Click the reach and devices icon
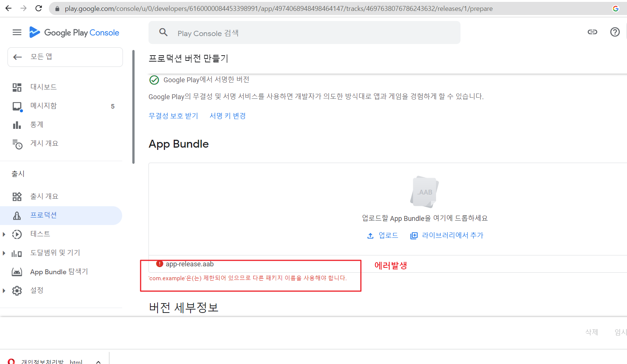The width and height of the screenshot is (627, 364). click(17, 254)
